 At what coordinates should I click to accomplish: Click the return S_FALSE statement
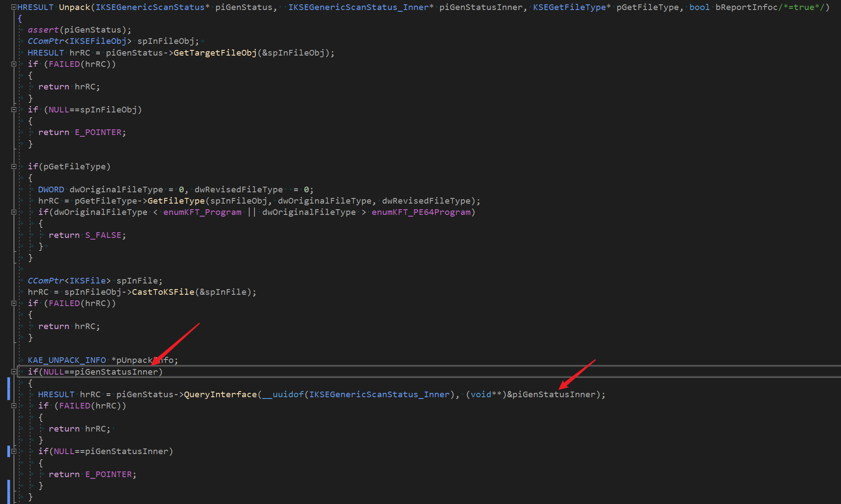click(x=87, y=235)
